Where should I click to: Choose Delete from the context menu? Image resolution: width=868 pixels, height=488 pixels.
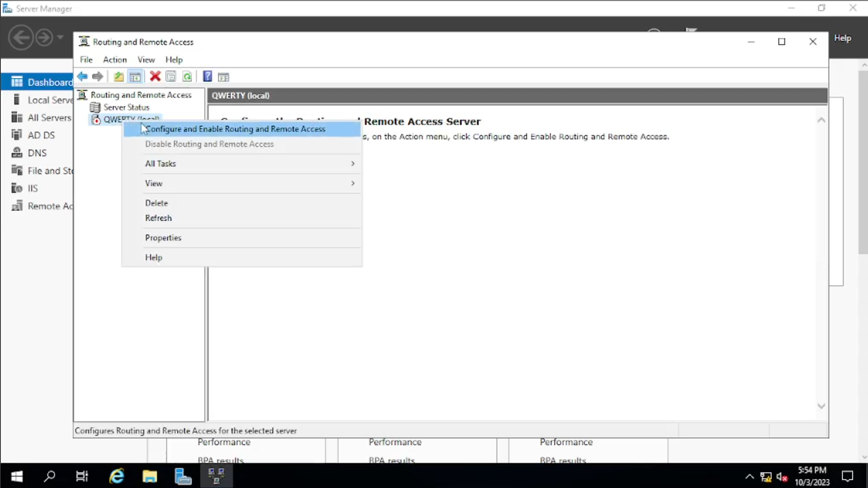click(156, 203)
